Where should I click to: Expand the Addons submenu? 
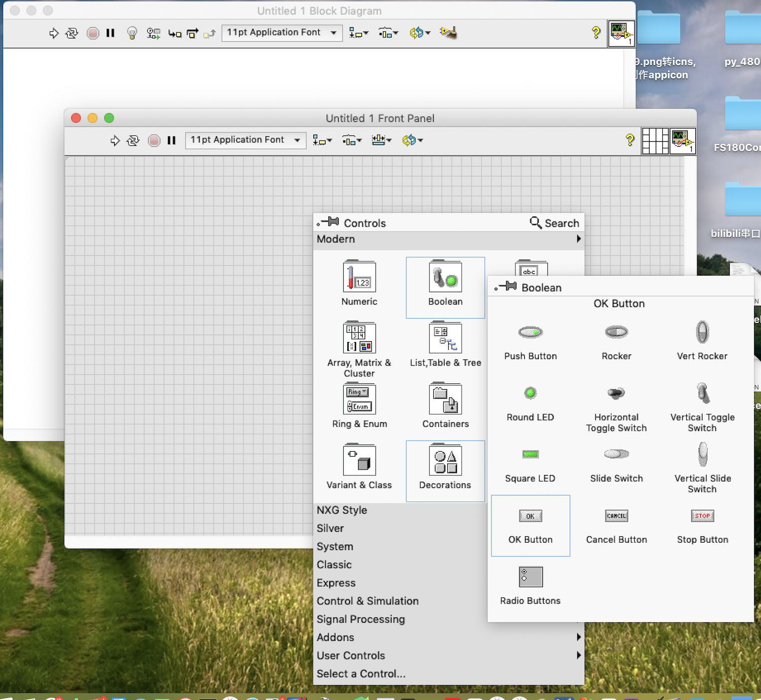(578, 637)
